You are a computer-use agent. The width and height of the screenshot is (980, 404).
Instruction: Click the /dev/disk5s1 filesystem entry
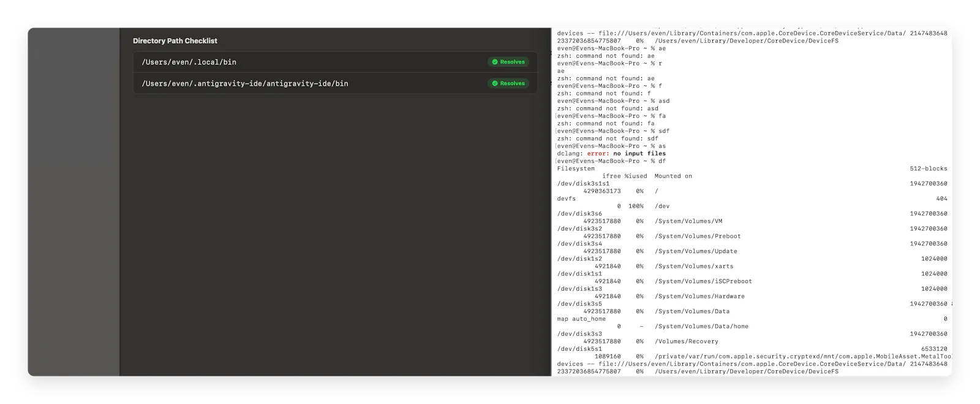click(579, 349)
